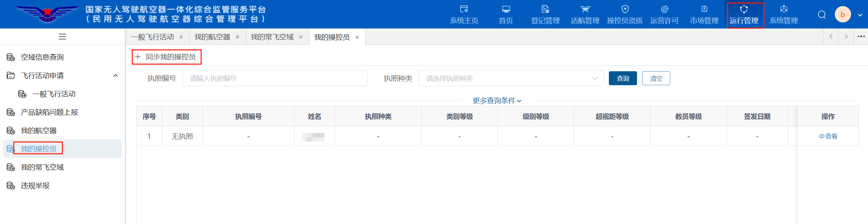Select 违规举报 in the sidebar

click(35, 186)
